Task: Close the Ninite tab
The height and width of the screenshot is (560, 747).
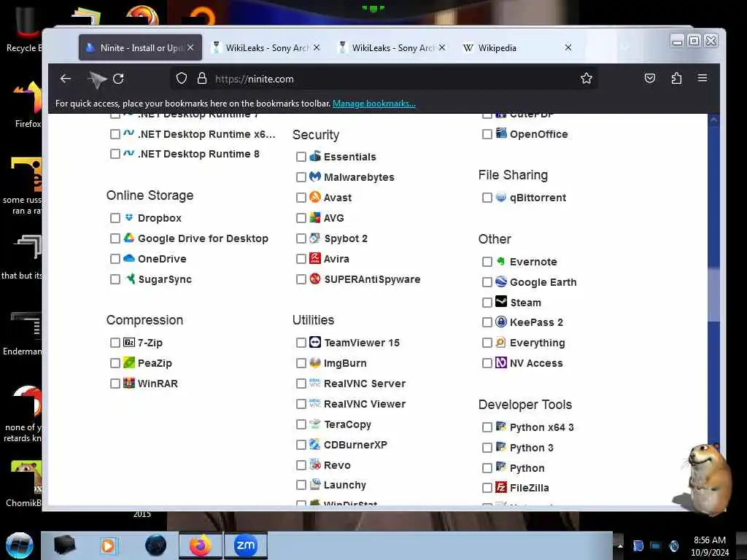Action: point(190,47)
